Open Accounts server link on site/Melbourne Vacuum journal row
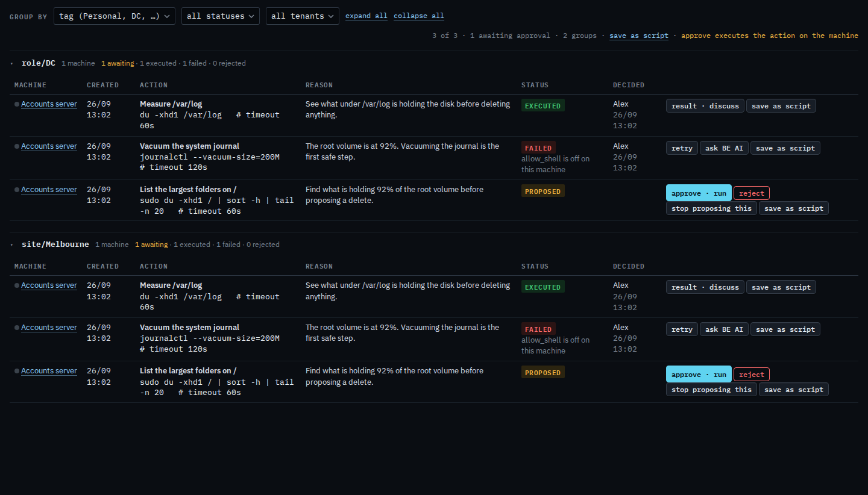Viewport: 868px width, 495px height. [49, 328]
